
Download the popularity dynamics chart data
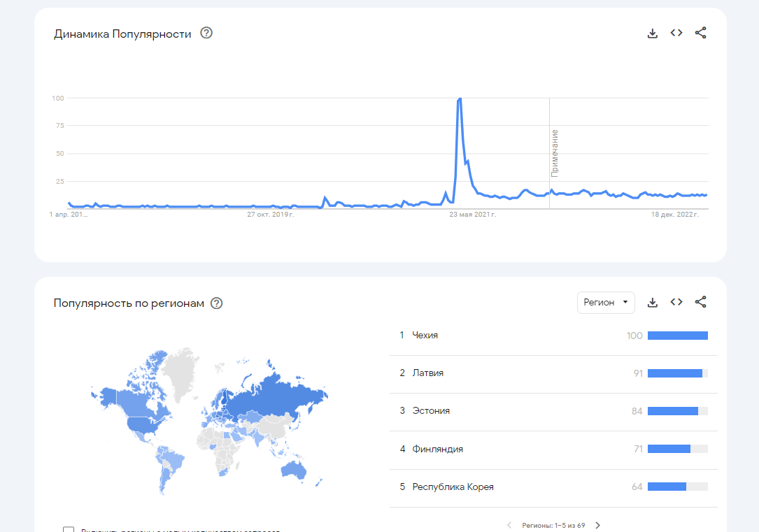[653, 33]
